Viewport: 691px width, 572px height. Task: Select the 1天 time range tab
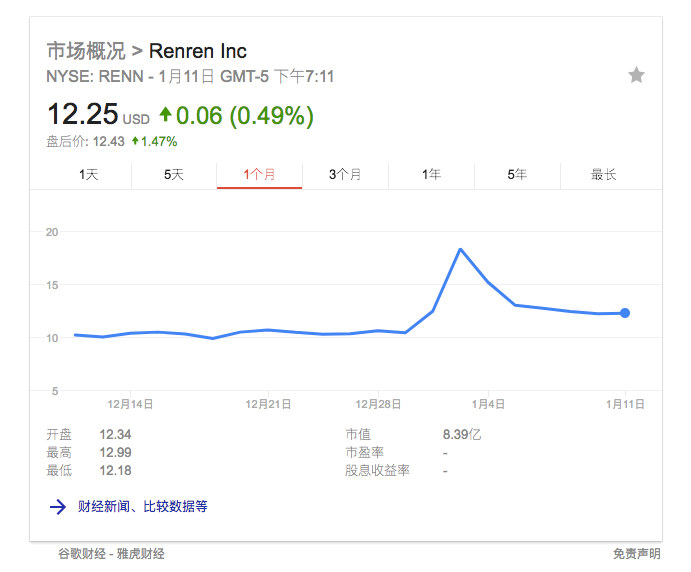(x=89, y=175)
